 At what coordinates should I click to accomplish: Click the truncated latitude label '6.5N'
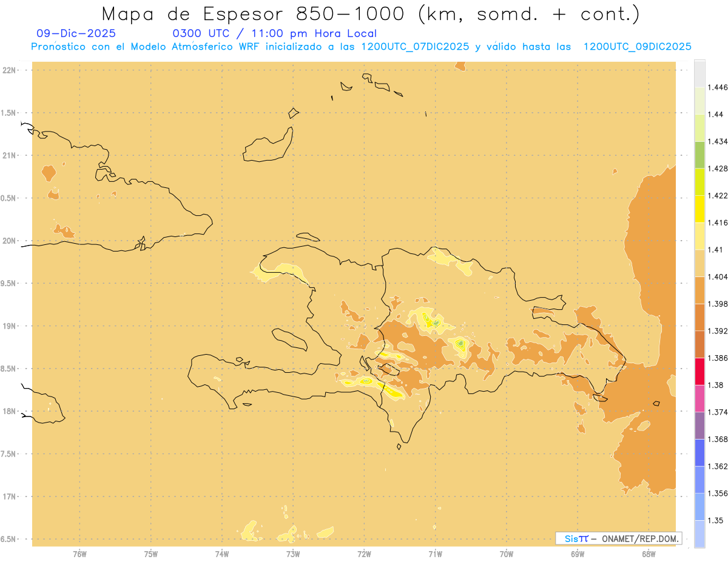pyautogui.click(x=8, y=539)
